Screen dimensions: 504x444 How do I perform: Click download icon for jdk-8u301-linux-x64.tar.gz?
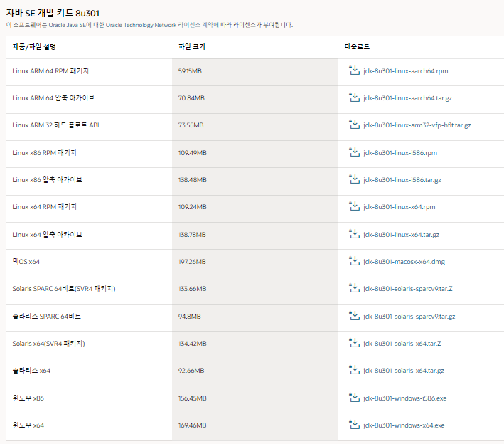354,234
